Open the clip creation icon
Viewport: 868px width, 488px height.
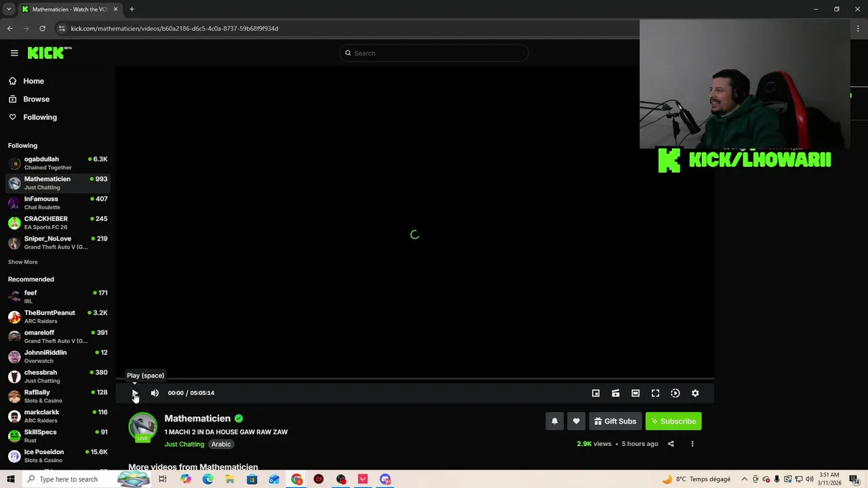coord(616,393)
